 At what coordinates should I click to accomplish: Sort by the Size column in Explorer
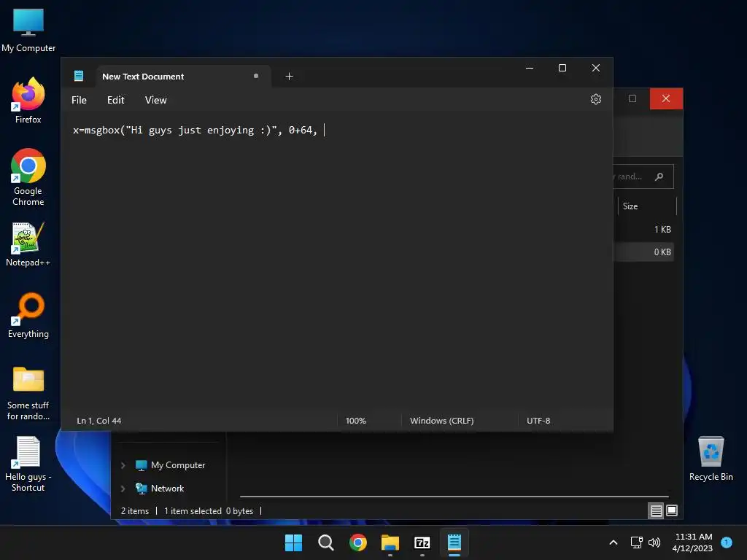coord(647,206)
